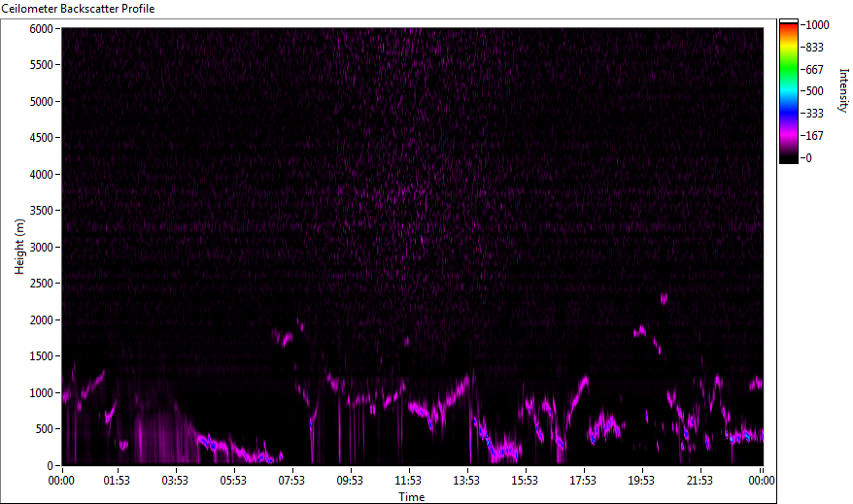Click the 07:53 time tick label
The image size is (853, 504).
pyautogui.click(x=291, y=481)
